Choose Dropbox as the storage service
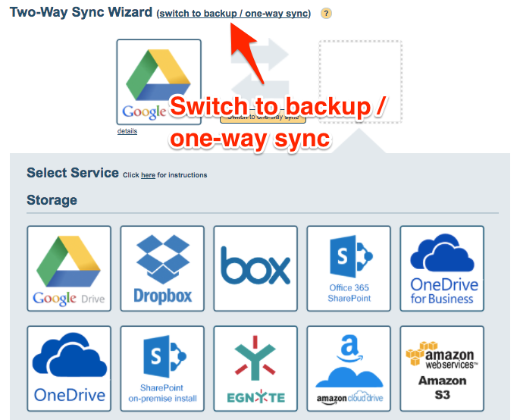The width and height of the screenshot is (520, 420). [x=162, y=268]
